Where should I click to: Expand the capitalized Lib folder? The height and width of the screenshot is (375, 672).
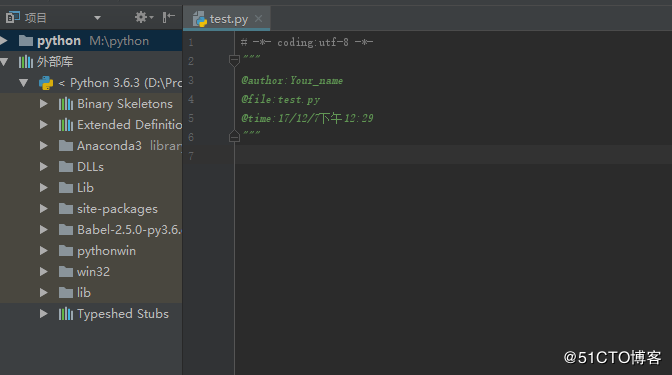(43, 188)
